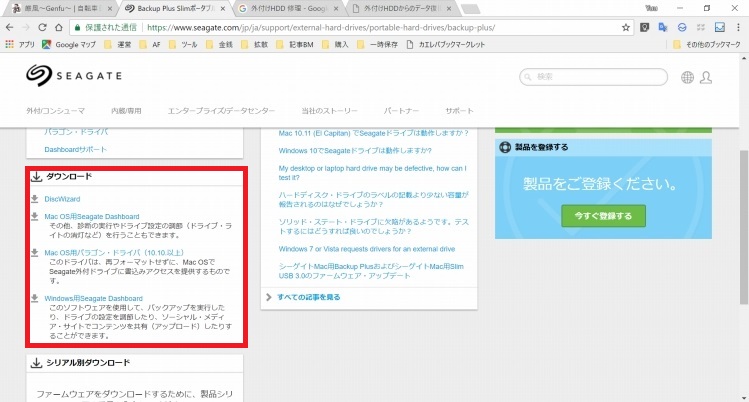Open the Windows 10でSeagateドライブ article
Viewport: 749px width, 402px height.
click(x=355, y=150)
